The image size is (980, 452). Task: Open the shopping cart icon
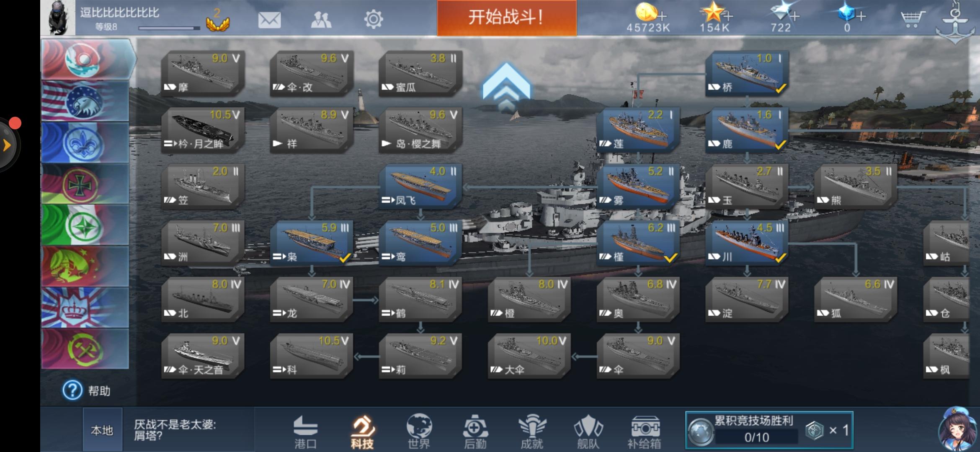[913, 19]
